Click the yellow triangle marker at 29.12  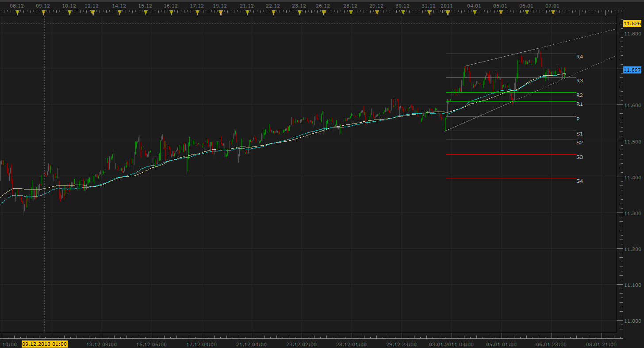(376, 12)
